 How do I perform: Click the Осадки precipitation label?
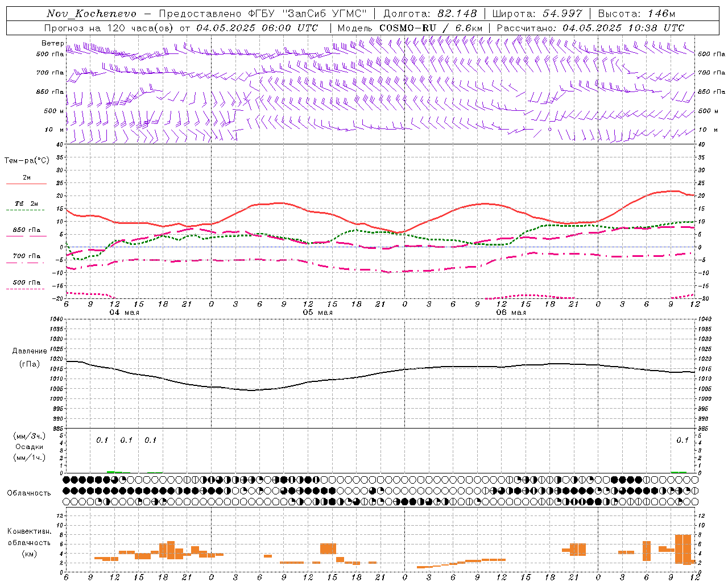pos(30,447)
